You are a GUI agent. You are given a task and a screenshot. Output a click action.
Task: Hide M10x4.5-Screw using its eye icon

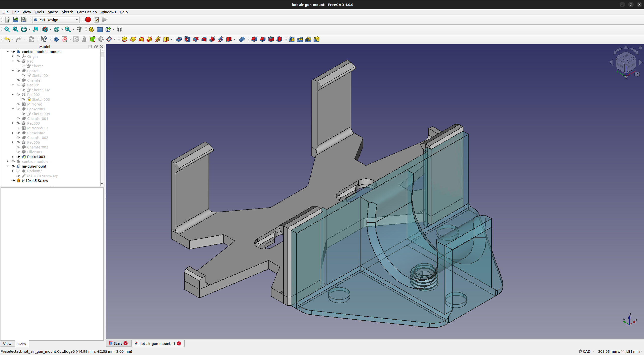pyautogui.click(x=13, y=180)
